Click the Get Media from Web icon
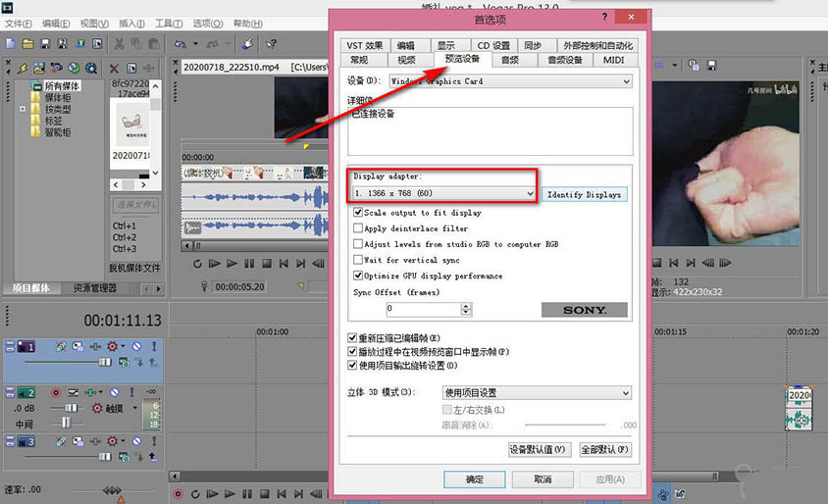Screen dimensions: 828x504 91,68
